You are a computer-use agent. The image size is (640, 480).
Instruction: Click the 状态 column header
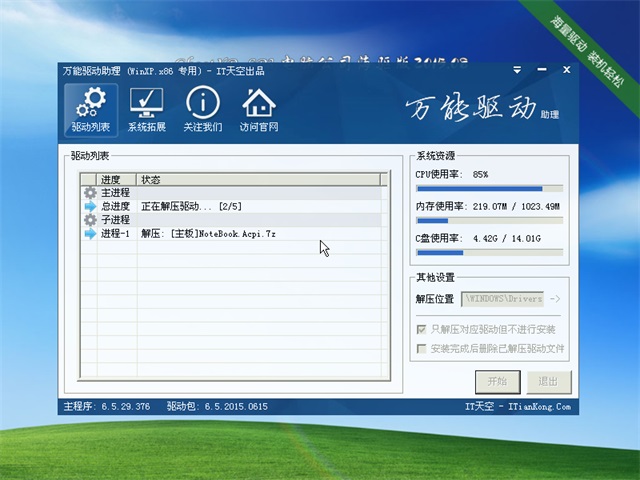(260, 179)
